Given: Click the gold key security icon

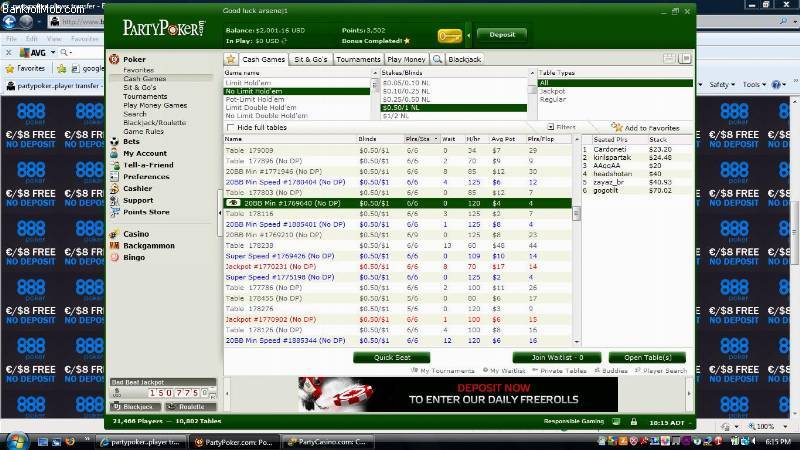Looking at the screenshot, I should [x=449, y=36].
